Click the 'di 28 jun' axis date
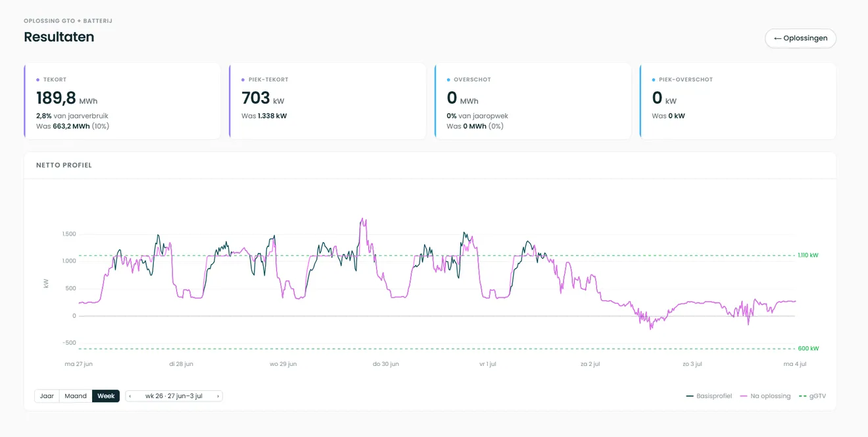 pyautogui.click(x=181, y=363)
